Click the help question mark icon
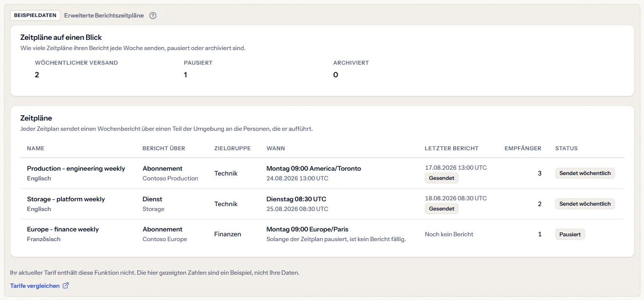This screenshot has width=644, height=300. click(x=153, y=16)
